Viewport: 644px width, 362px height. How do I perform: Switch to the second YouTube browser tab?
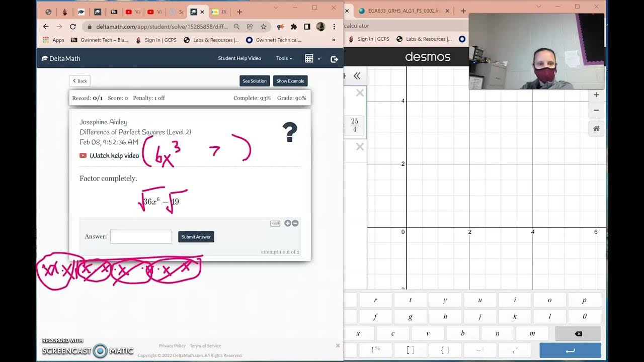pyautogui.click(x=154, y=12)
